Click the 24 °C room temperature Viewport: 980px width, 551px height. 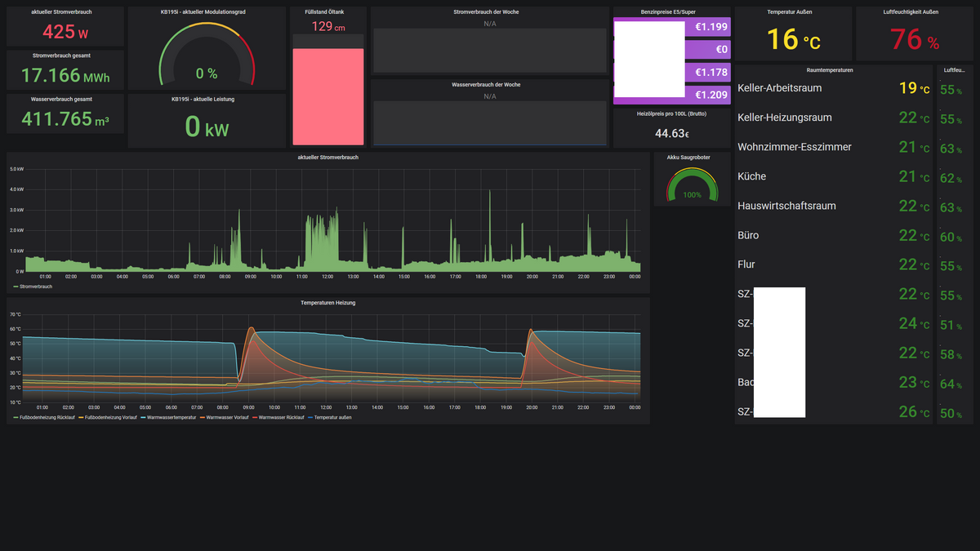[914, 323]
